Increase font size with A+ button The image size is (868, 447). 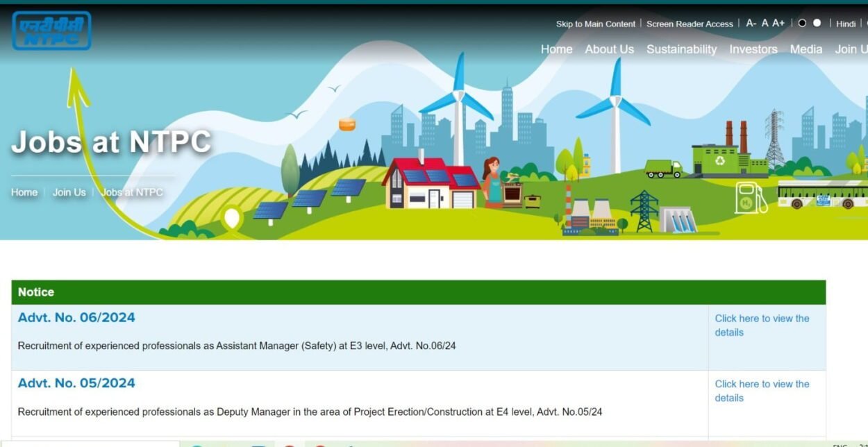(778, 23)
